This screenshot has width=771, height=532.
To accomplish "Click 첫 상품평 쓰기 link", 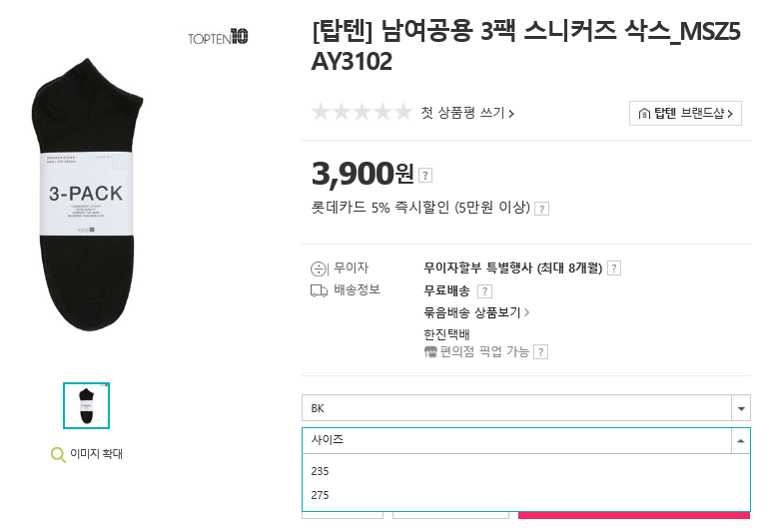I will [467, 113].
